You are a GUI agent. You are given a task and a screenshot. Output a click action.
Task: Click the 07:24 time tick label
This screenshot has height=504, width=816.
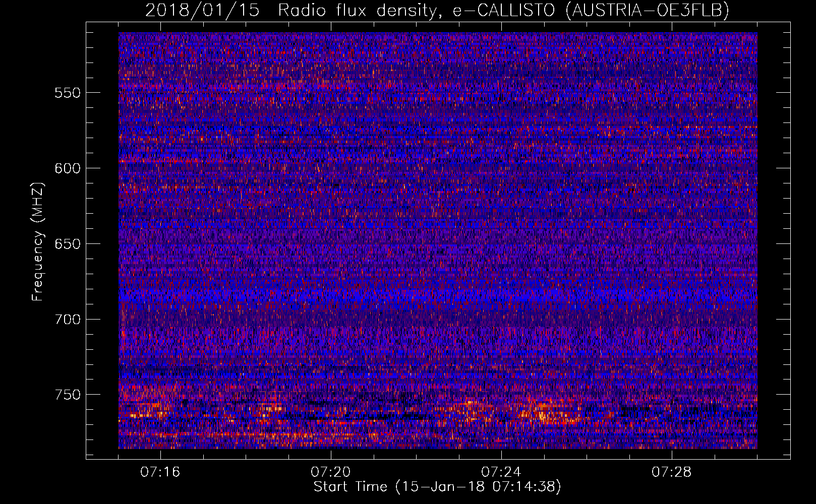(x=501, y=472)
